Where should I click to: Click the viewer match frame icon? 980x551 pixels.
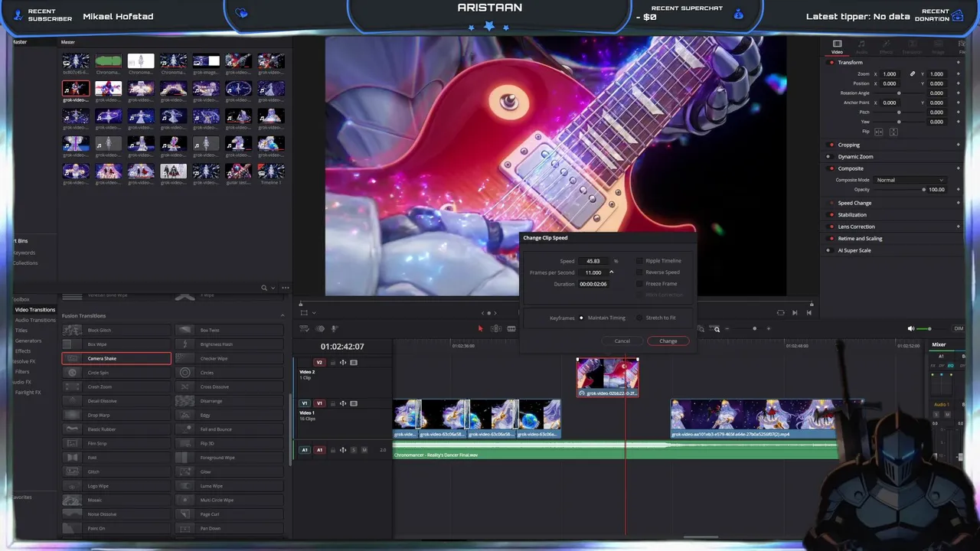click(x=780, y=312)
